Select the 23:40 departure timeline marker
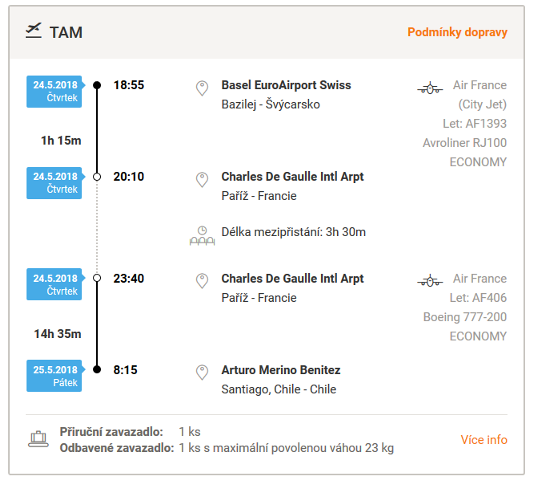The height and width of the screenshot is (478, 533). click(97, 278)
